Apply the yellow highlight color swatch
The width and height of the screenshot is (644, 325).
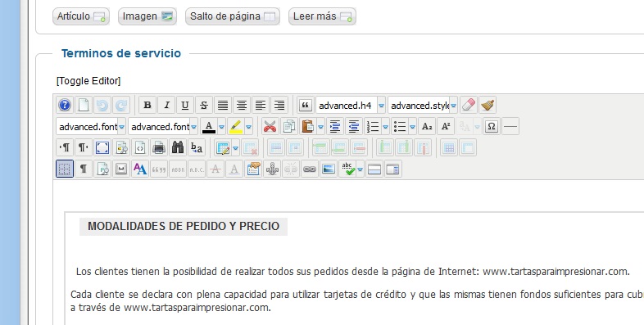pos(236,126)
